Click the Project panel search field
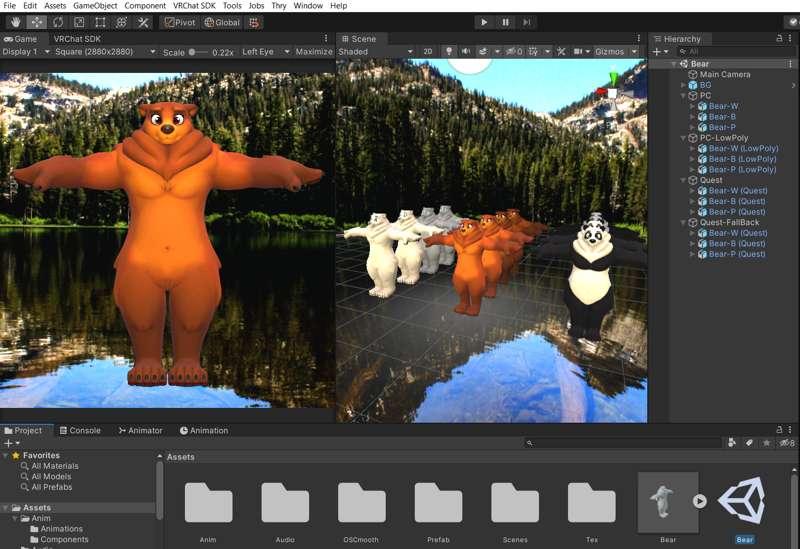This screenshot has height=549, width=800. (x=623, y=443)
